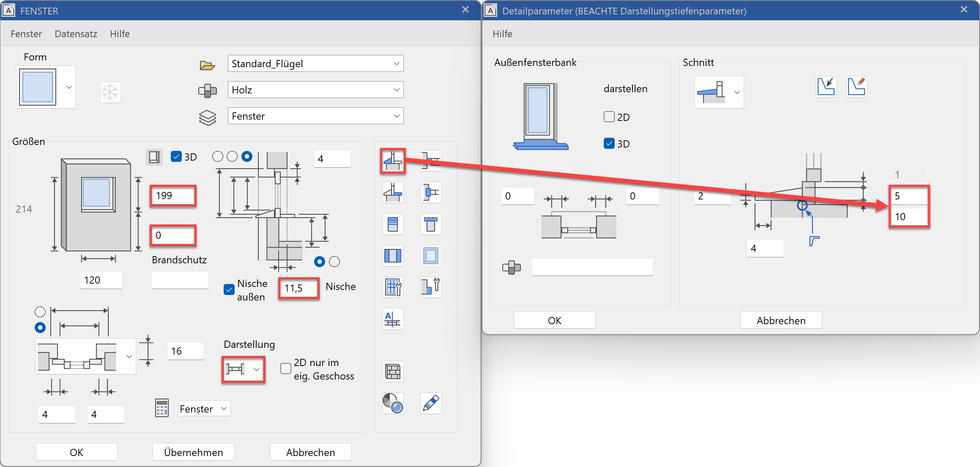Screen dimensions: 980x467
Task: Open the outer window sill detail icon
Action: 393,161
